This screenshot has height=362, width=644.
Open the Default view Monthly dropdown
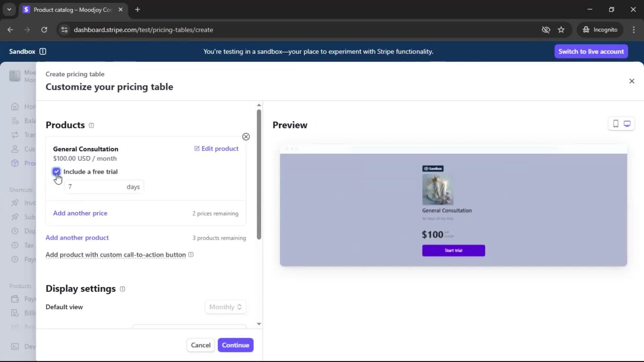tap(225, 307)
